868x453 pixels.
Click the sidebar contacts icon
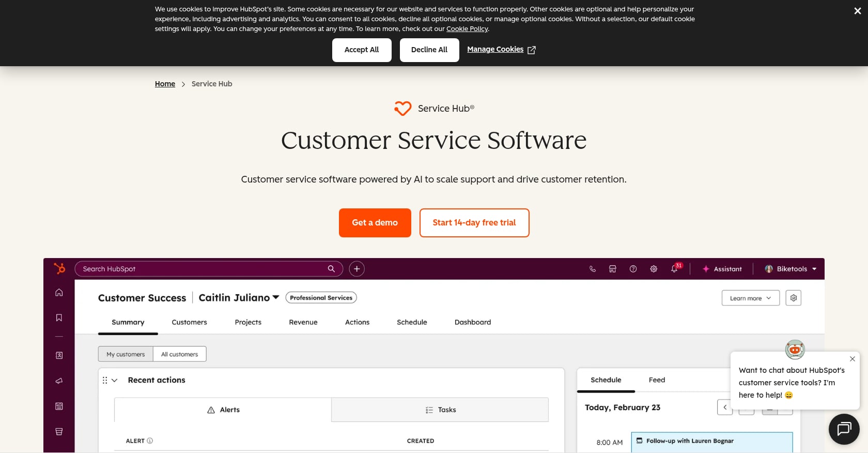click(x=59, y=355)
